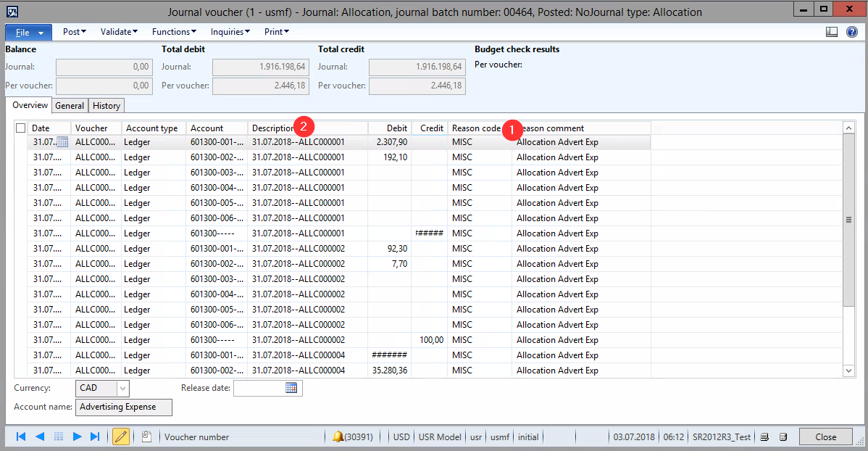This screenshot has width=868, height=451.
Task: Sort by the Debit column header
Action: 390,128
